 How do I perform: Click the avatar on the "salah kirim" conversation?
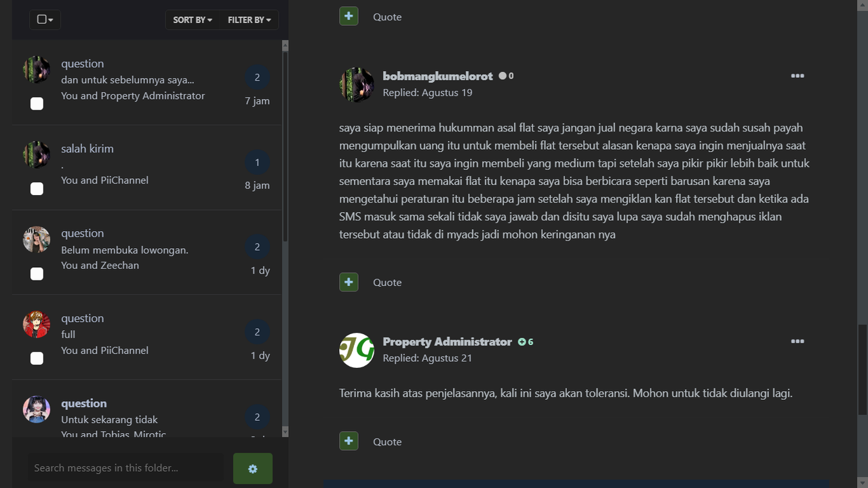[37, 155]
